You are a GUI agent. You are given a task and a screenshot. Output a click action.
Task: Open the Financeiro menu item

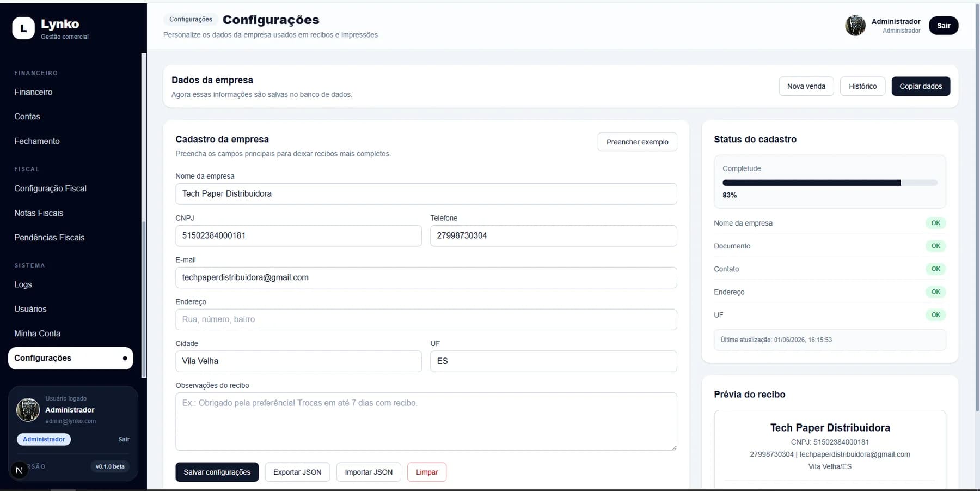point(33,92)
